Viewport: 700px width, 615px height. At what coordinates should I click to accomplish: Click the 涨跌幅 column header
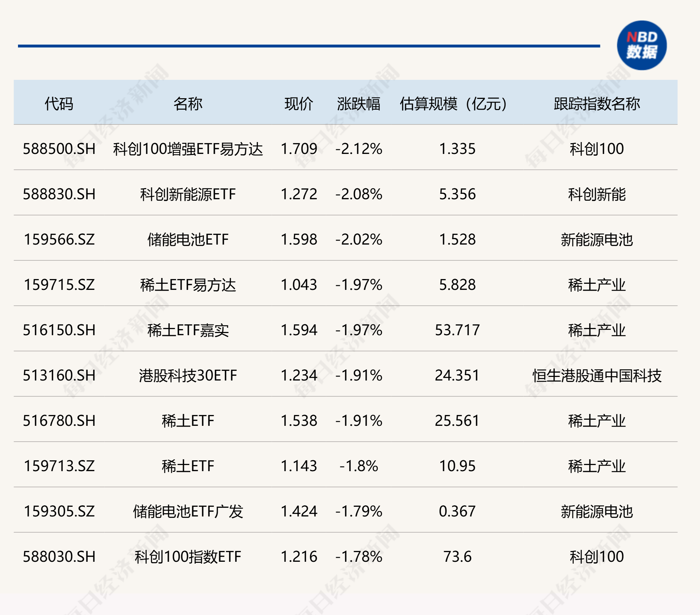point(358,104)
